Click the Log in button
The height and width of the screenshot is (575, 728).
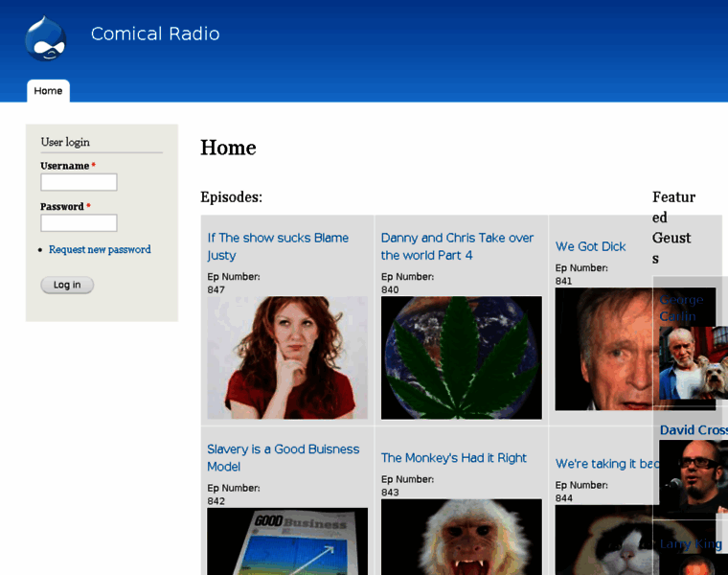(x=67, y=285)
